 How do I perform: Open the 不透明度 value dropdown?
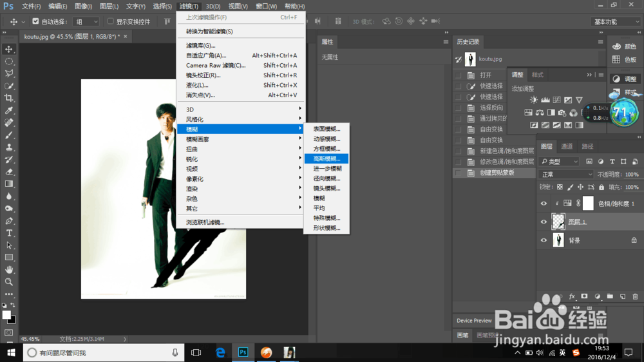632,175
